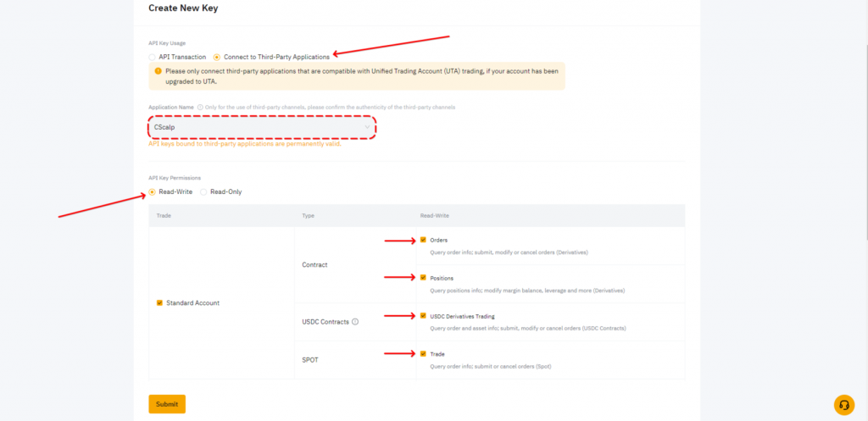The image size is (868, 421).
Task: Select the API Transaction radio option
Action: coord(152,57)
